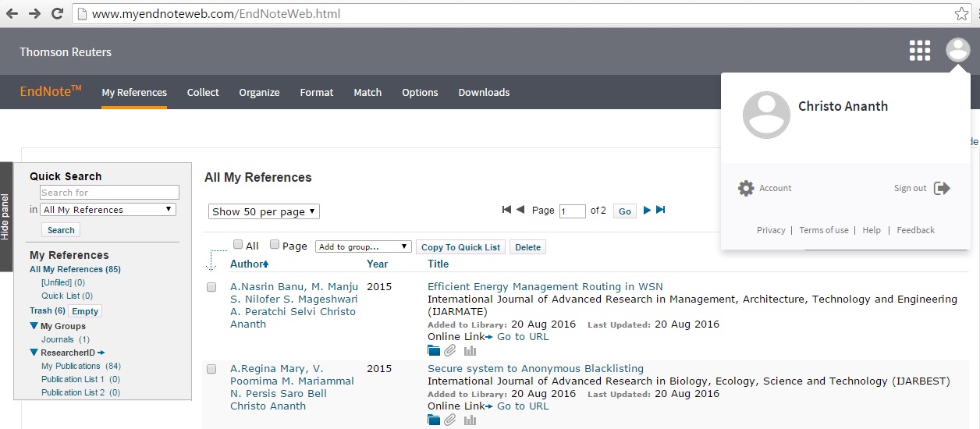The width and height of the screenshot is (980, 429).
Task: Open [Unfiled] (0) group
Action: coord(63,282)
